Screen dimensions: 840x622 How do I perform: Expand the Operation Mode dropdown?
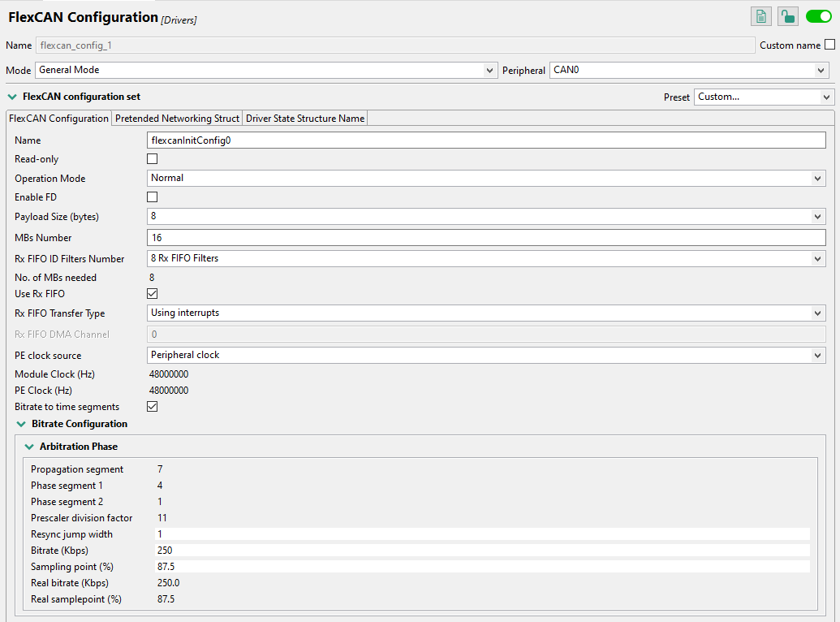pos(485,178)
